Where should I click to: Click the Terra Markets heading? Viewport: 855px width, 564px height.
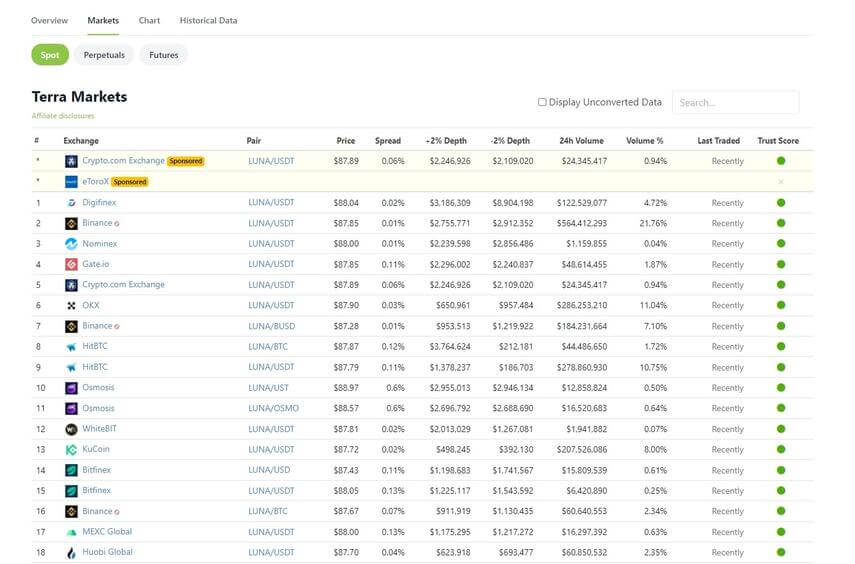coord(80,97)
